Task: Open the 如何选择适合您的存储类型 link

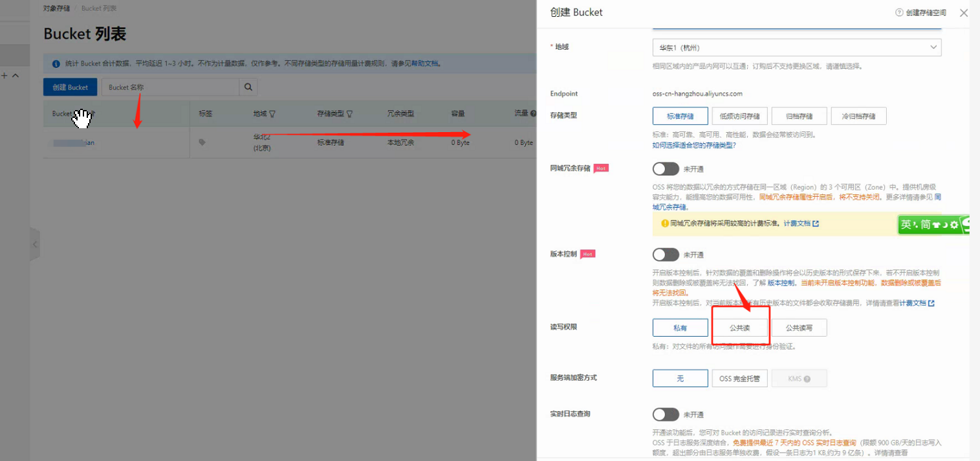Action: [x=693, y=145]
